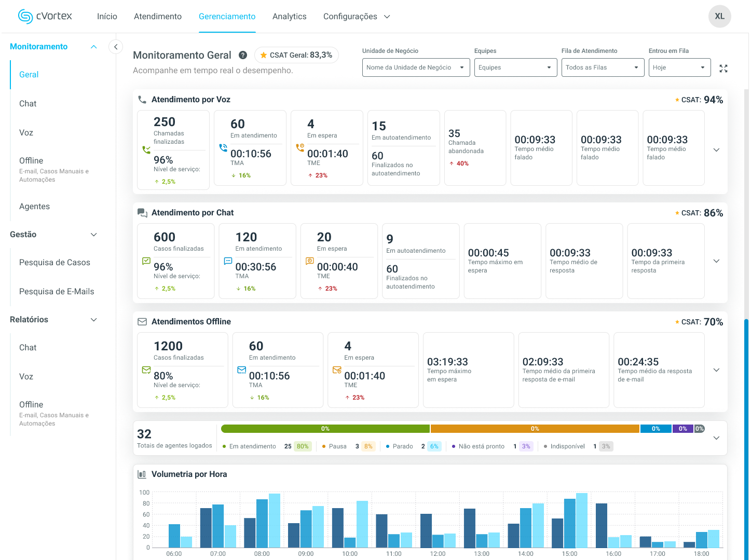This screenshot has width=751, height=560.
Task: Click the page vertical scrollbar
Action: [746, 439]
